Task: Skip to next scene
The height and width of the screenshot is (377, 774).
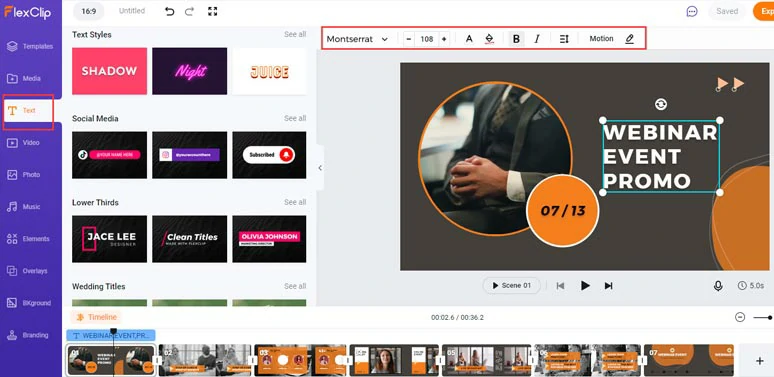Action: coord(609,286)
